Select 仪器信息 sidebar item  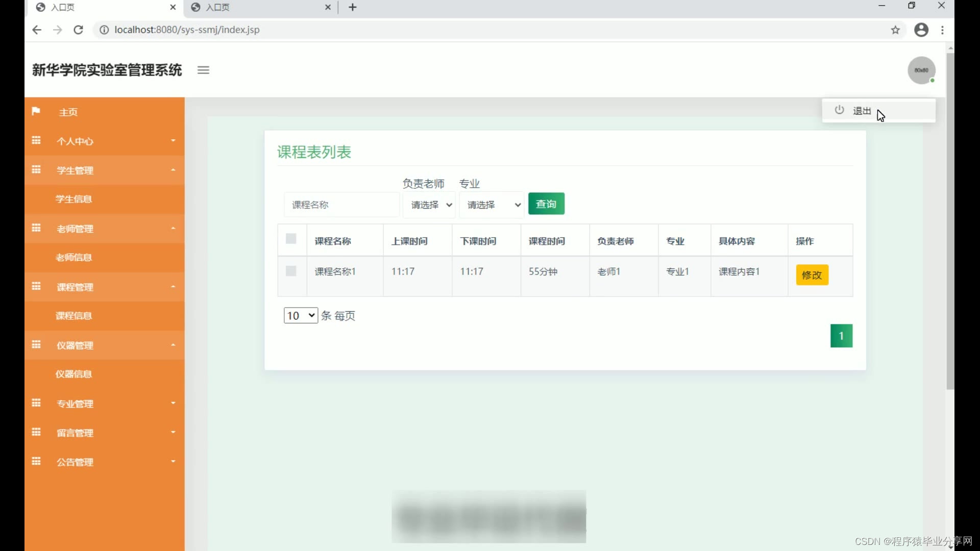74,374
